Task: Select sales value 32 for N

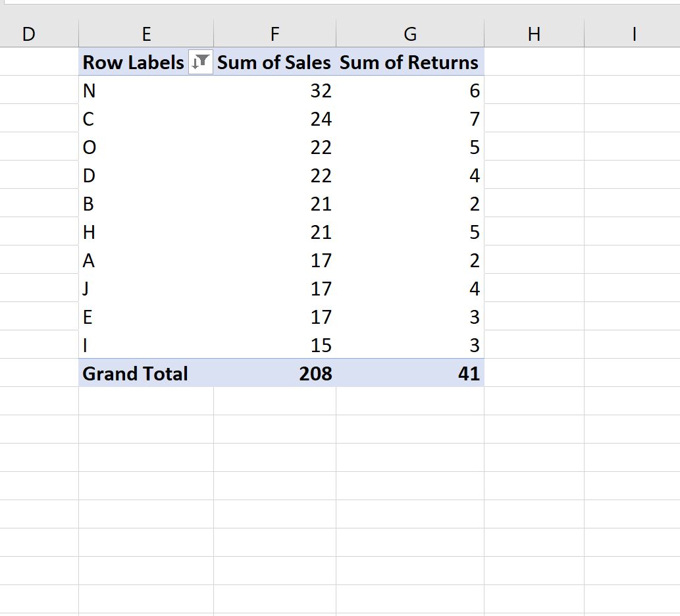Action: click(x=275, y=90)
